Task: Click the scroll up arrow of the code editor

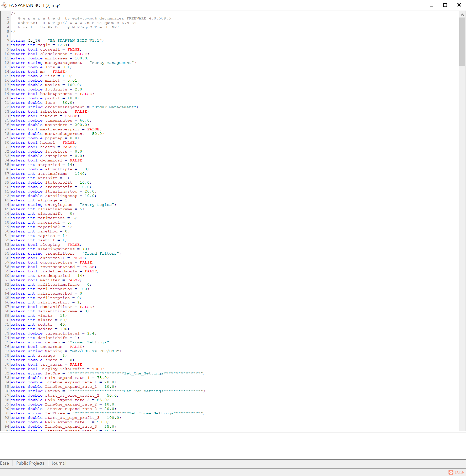Action: [462, 15]
